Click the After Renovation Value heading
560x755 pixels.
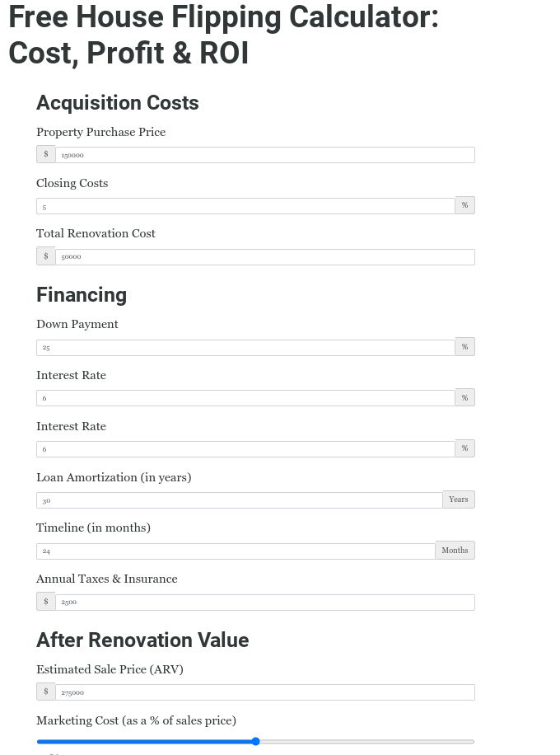(x=142, y=640)
